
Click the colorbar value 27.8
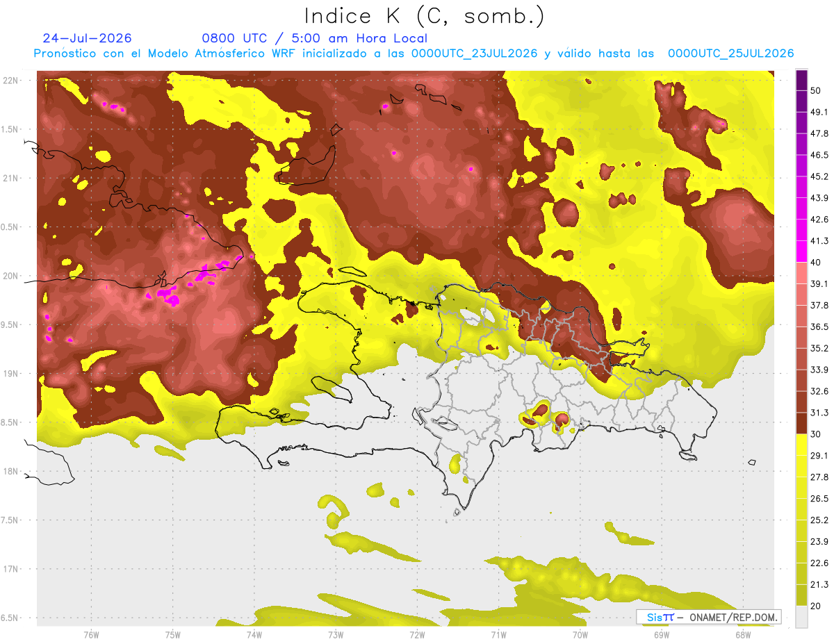pos(819,478)
